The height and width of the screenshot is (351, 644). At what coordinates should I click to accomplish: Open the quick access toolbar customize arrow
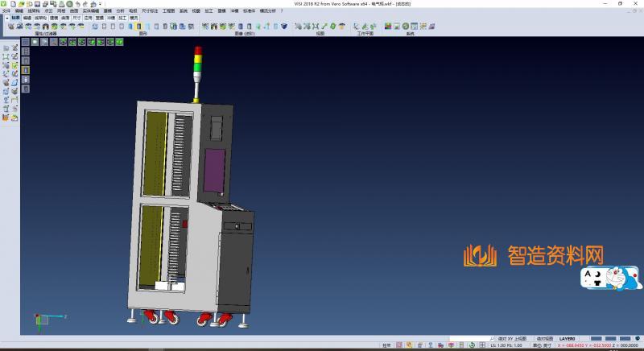pyautogui.click(x=101, y=4)
